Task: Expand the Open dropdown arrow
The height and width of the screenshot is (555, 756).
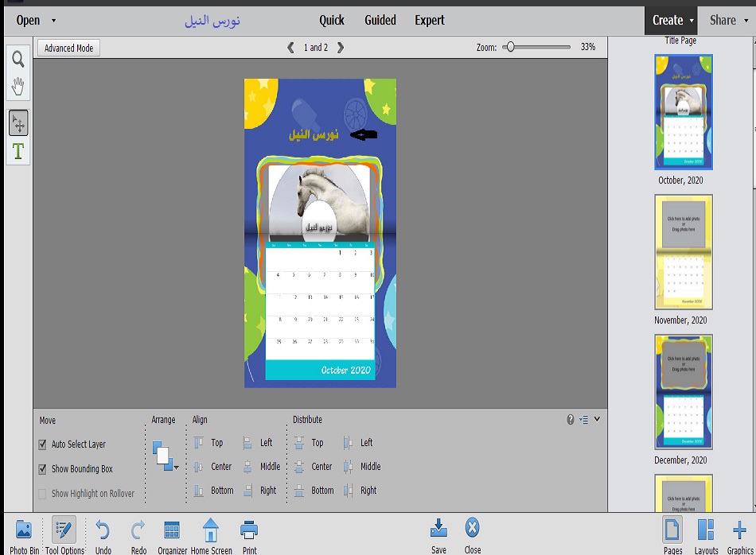Action: (53, 21)
